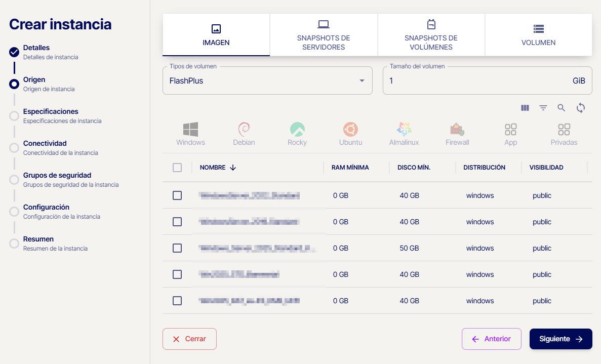Filter images by Debian icon

244,134
